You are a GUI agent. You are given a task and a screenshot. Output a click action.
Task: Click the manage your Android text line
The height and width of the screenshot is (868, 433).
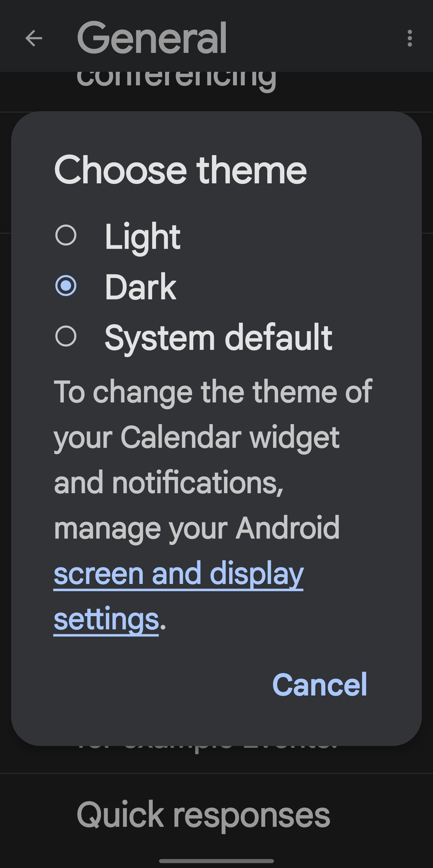[197, 529]
